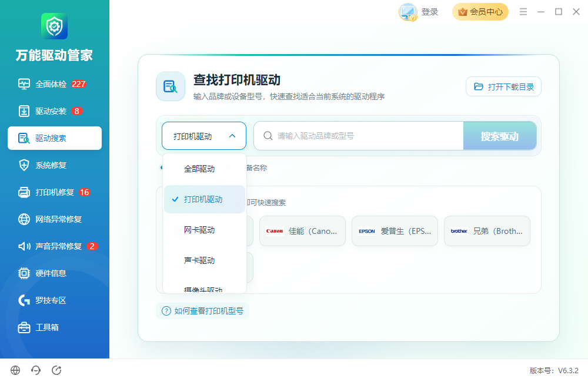Click the EPSON logo icon

click(366, 231)
